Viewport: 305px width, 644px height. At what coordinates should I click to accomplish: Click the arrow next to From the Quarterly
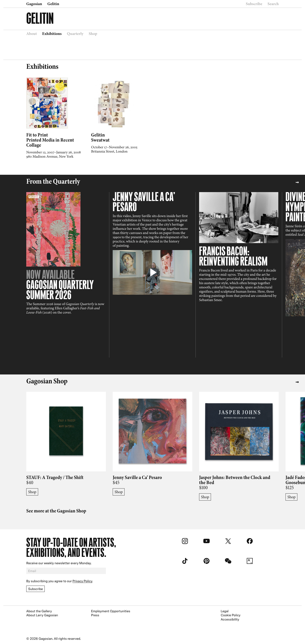pyautogui.click(x=297, y=182)
